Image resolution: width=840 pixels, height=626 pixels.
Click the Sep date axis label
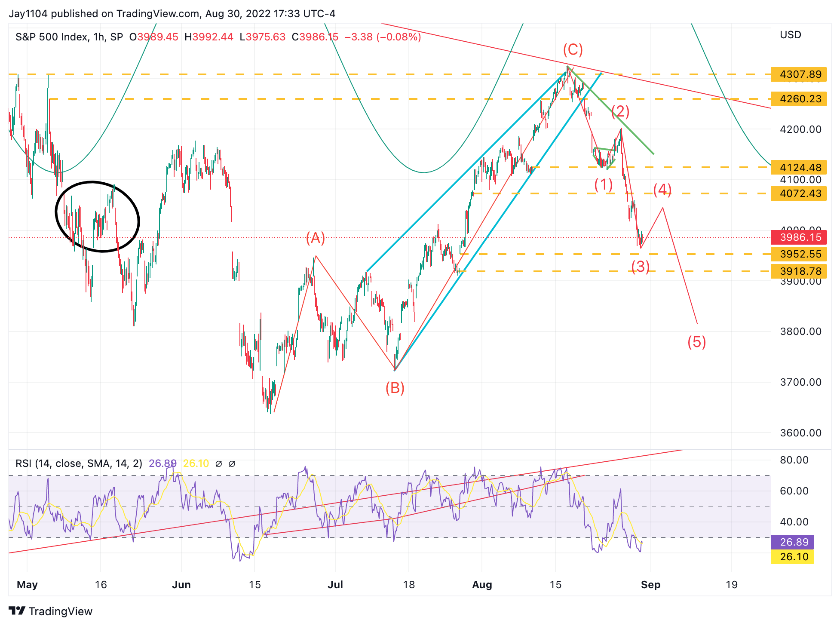point(651,585)
